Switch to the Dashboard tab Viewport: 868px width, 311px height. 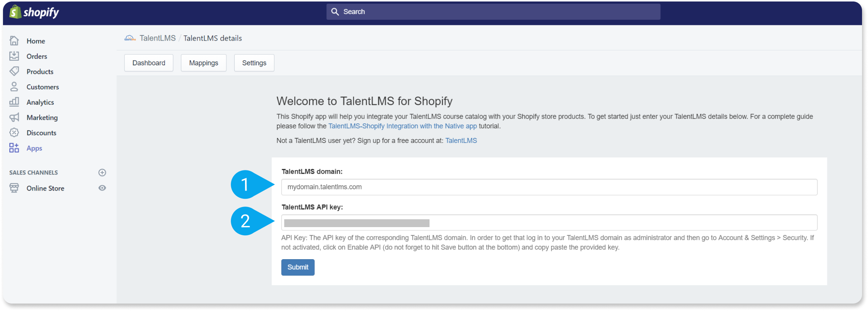(x=149, y=63)
